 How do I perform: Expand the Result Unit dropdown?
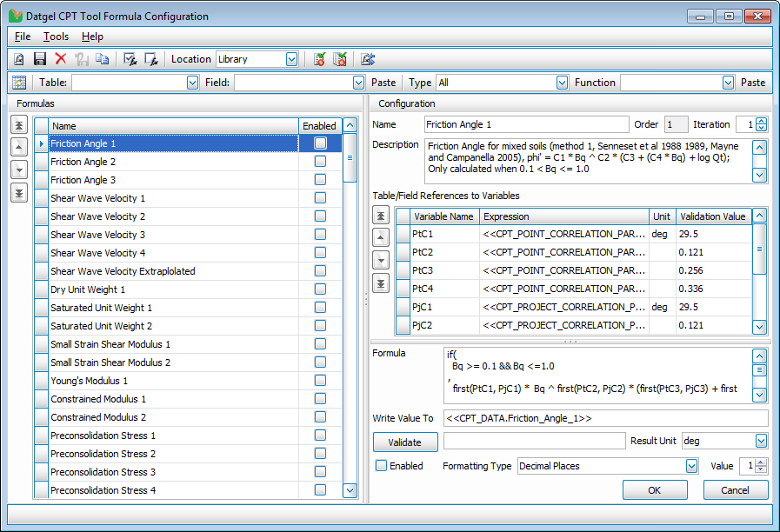761,442
